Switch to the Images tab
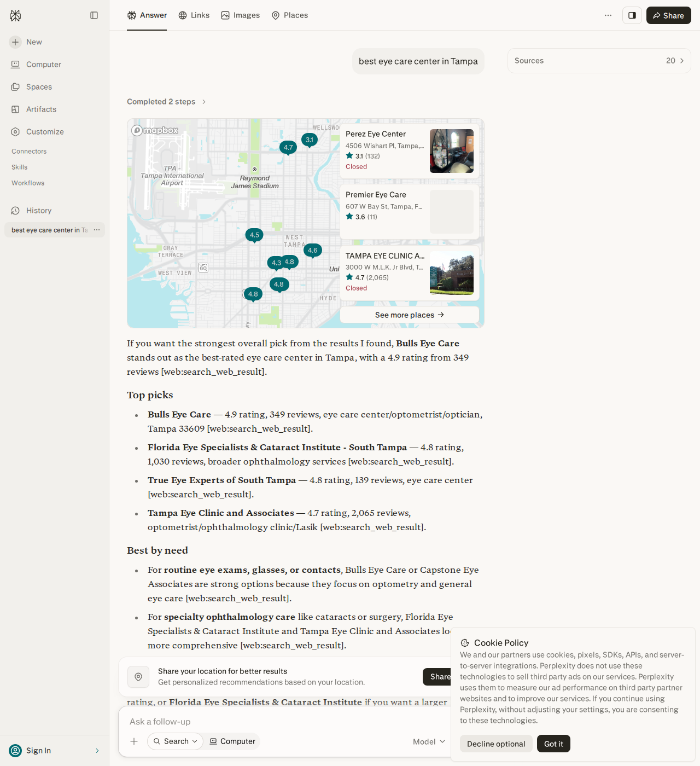The image size is (700, 766). pyautogui.click(x=241, y=15)
